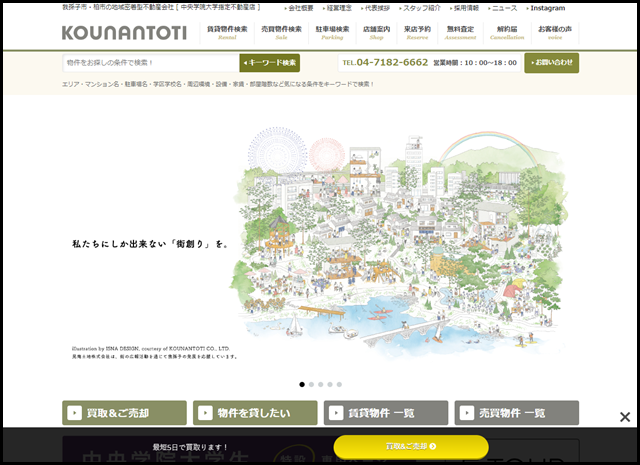Screen dimensions: 640x465
Task: Click arrow icon on 物件を貸したい button
Action: 205,413
